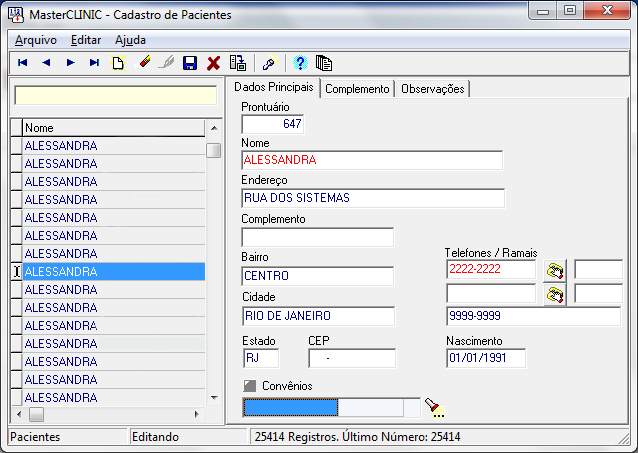Click the flashlight icon next to Convênios box

point(435,407)
